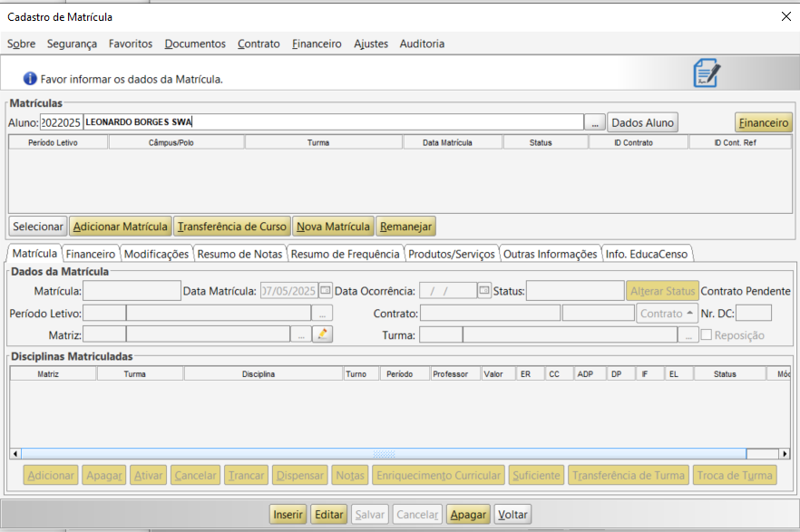Screen dimensions: 800x532
Task: Click the right arrow of horizontal scrollbar
Action: pos(785,453)
